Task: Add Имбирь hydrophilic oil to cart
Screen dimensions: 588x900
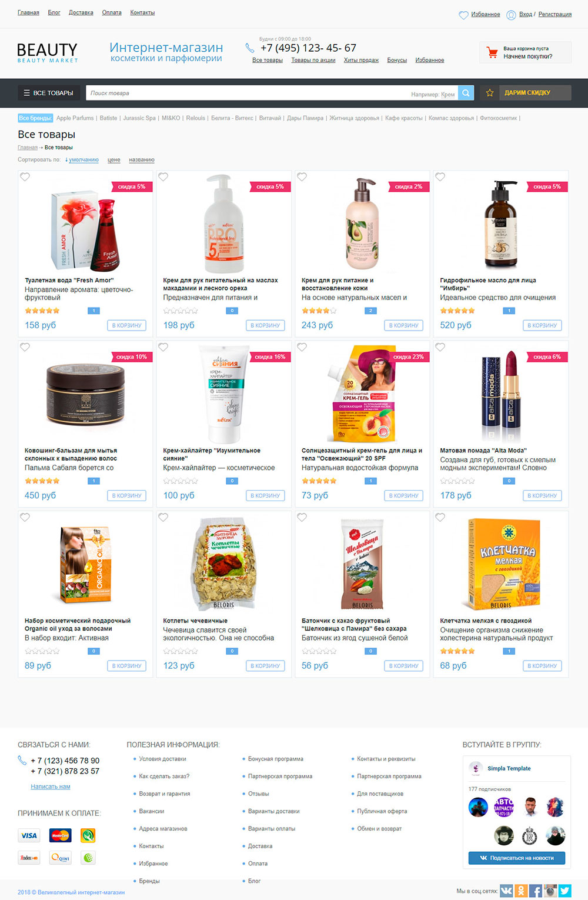Action: [542, 325]
